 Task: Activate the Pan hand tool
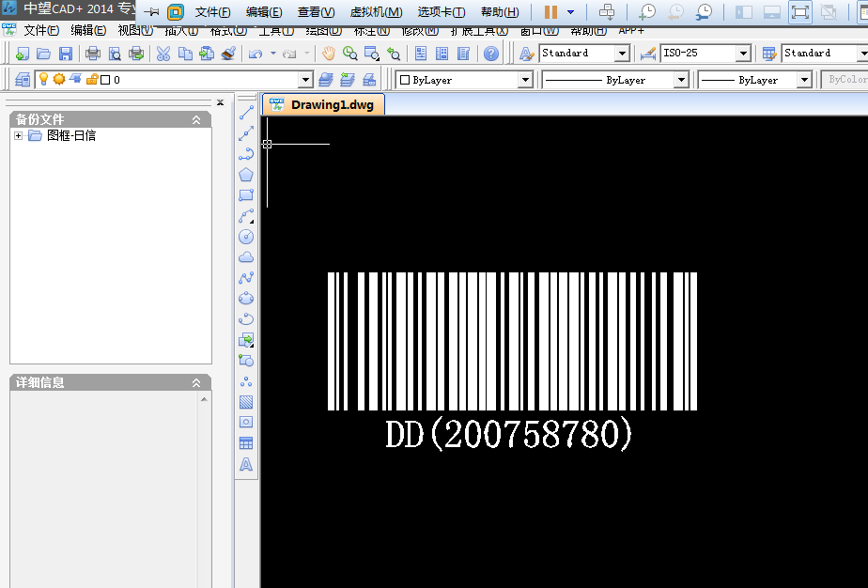pyautogui.click(x=328, y=54)
